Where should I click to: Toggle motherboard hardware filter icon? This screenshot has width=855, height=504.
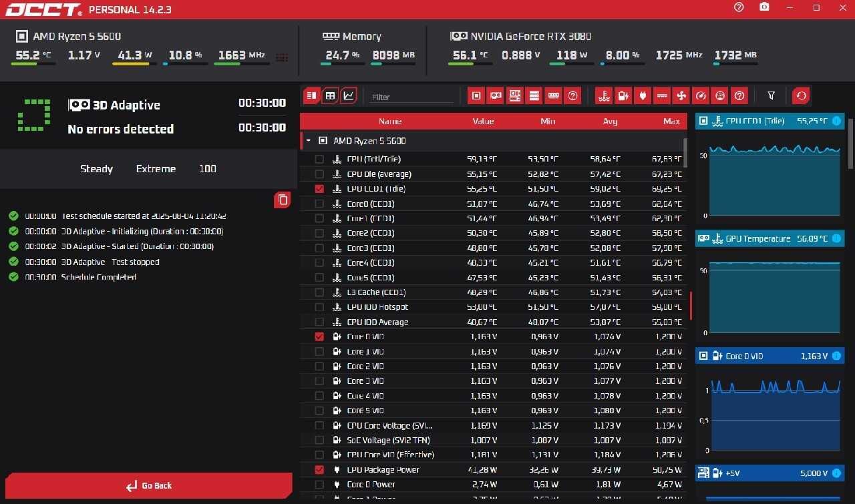click(x=515, y=96)
